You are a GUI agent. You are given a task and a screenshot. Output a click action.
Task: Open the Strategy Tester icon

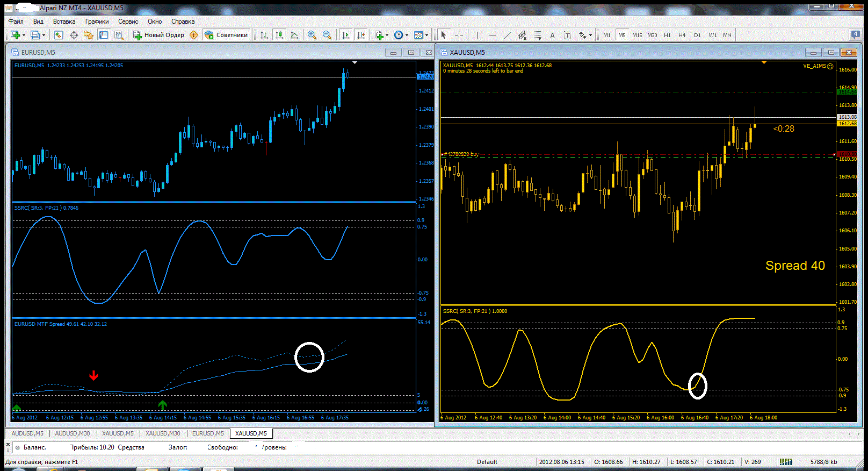119,35
